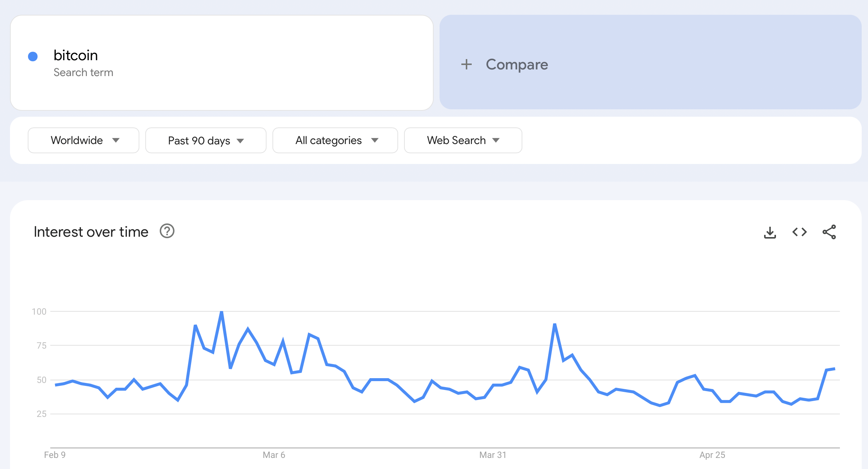Click the Search term label under bitcoin
Screen dimensions: 868x469
click(83, 72)
